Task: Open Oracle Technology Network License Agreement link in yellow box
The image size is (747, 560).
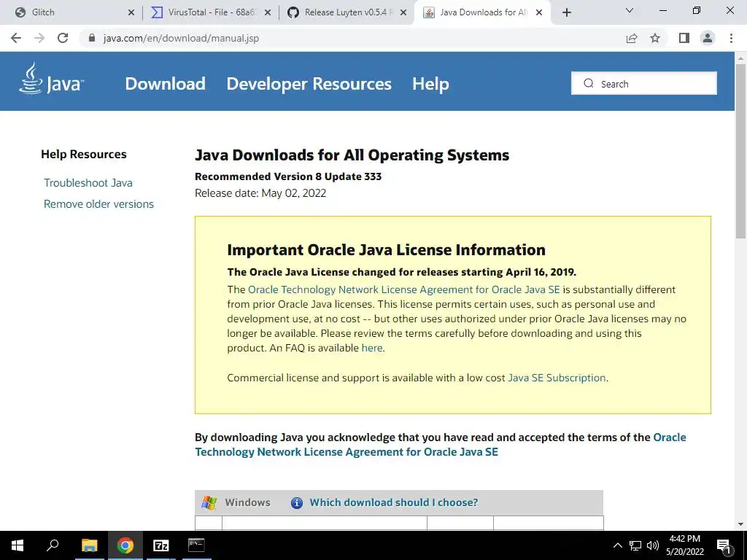Action: (x=403, y=289)
